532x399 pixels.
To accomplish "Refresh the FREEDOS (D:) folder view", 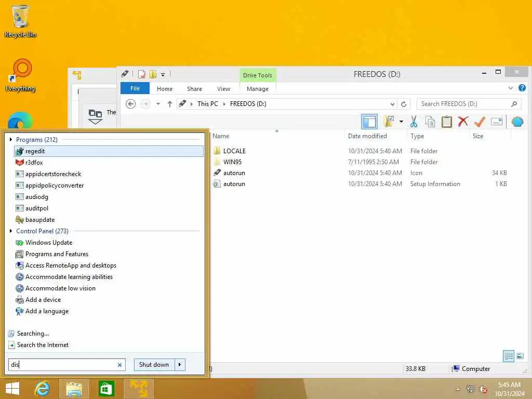I will tap(404, 104).
